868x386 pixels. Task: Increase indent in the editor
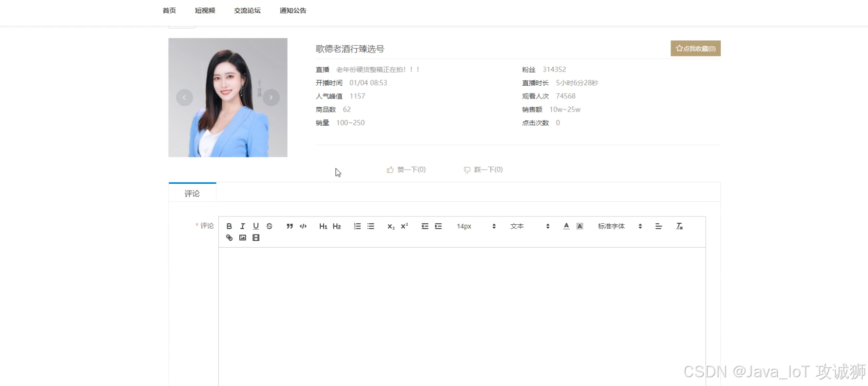439,226
